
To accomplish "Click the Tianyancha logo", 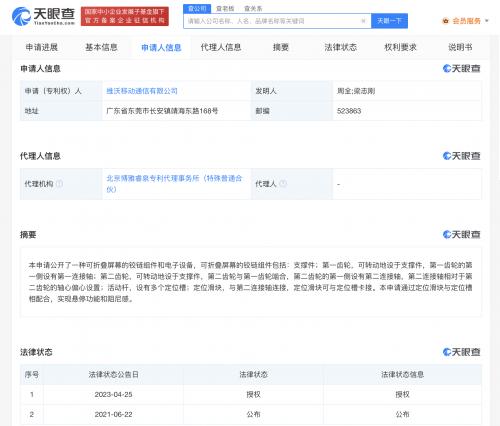I will [43, 16].
